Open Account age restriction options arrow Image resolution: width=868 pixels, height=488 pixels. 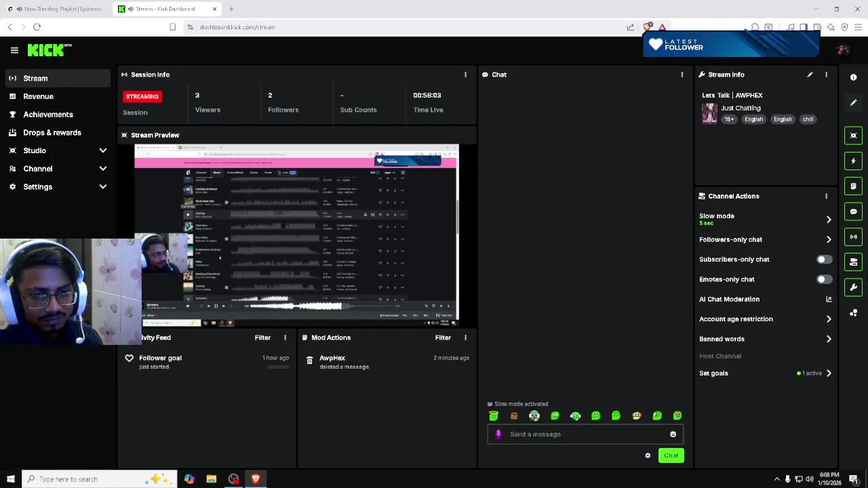(829, 319)
